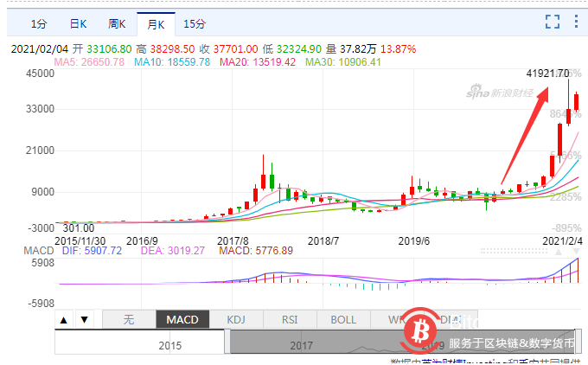588x365 pixels.
Task: Open the three-dot more options menu
Action: tap(576, 22)
